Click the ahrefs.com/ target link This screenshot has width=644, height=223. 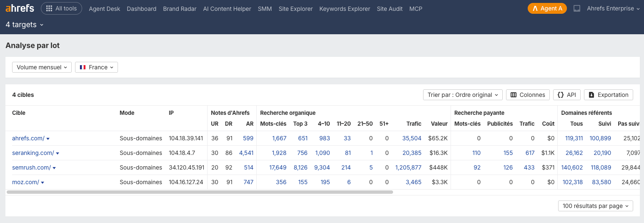coord(28,138)
